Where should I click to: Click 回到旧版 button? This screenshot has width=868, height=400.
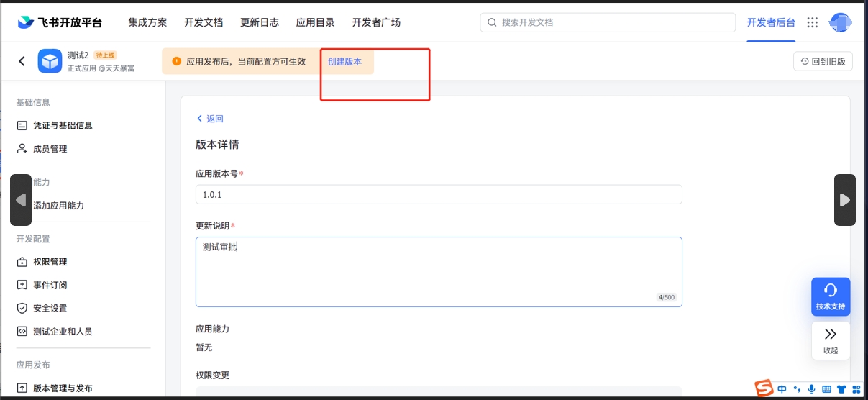[x=823, y=62]
